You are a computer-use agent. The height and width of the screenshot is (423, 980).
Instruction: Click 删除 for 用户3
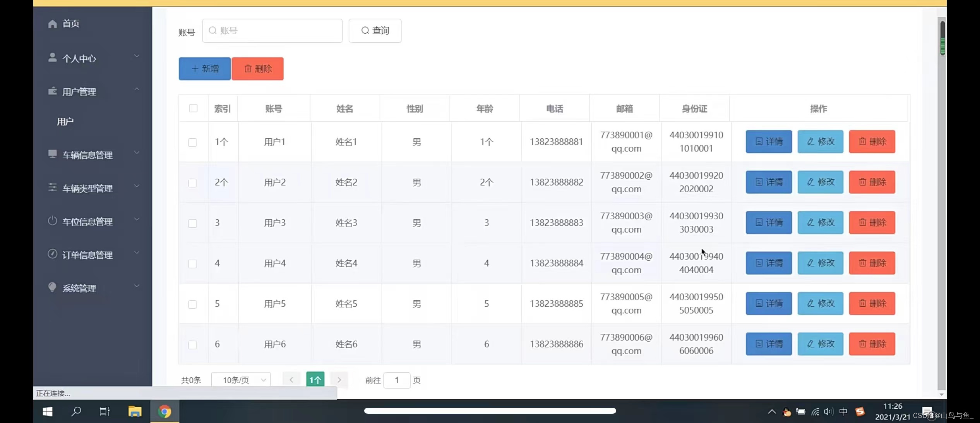(872, 223)
